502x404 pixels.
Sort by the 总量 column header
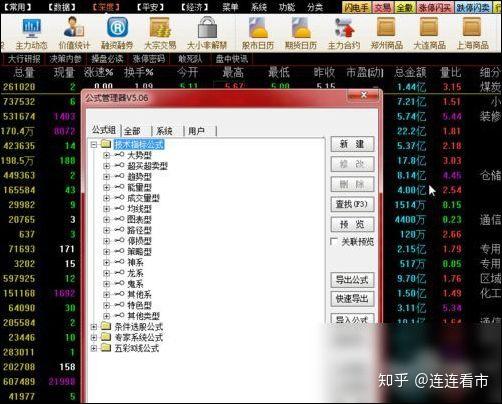24,72
